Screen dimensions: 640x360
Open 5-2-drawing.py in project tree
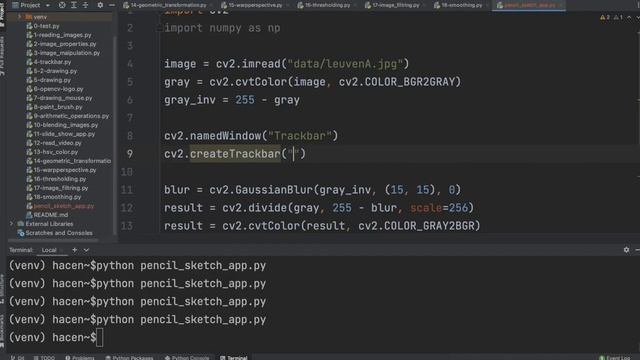pos(51,71)
